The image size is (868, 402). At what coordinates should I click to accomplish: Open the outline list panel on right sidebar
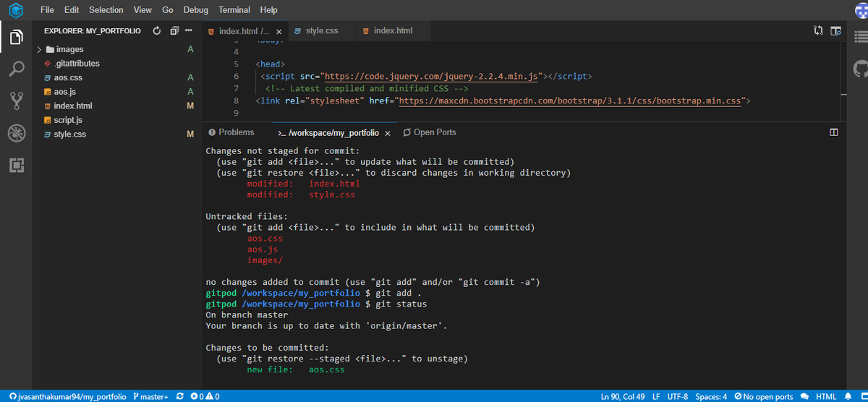[860, 37]
